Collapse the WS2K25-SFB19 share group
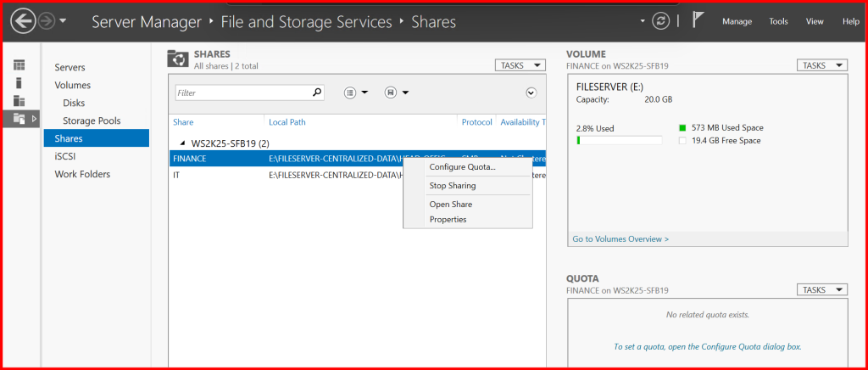 182,143
